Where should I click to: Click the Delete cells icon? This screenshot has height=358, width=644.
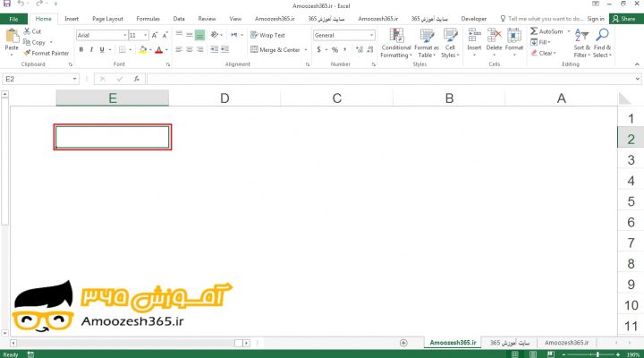point(494,35)
